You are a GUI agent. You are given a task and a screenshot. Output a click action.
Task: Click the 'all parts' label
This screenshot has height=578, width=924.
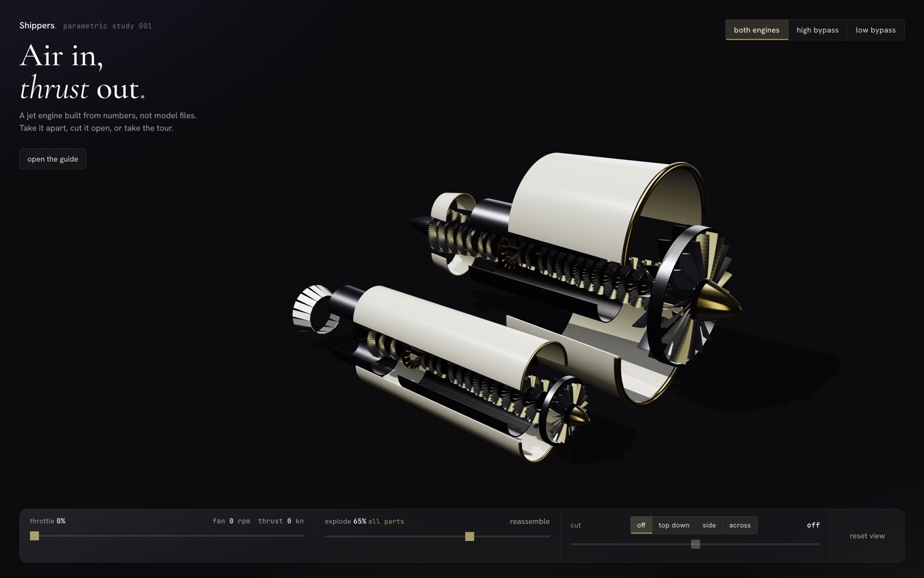(386, 521)
